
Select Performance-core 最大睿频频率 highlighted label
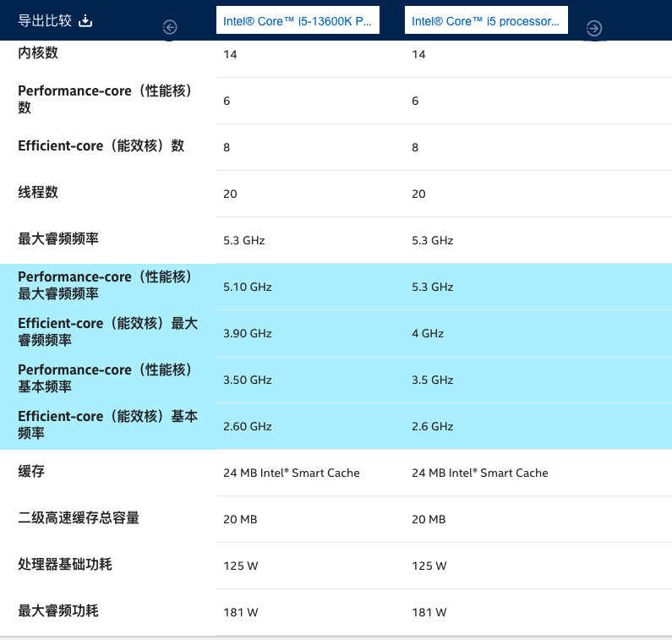105,285
